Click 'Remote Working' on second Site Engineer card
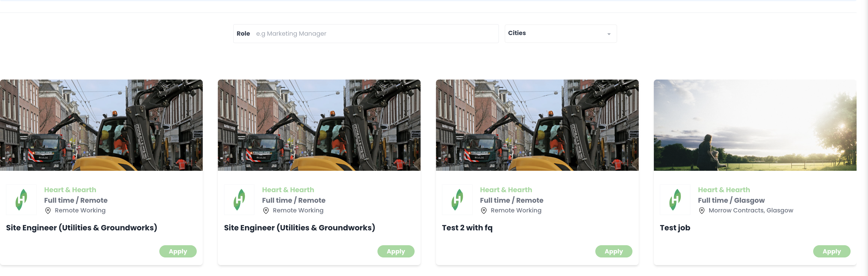 click(298, 210)
